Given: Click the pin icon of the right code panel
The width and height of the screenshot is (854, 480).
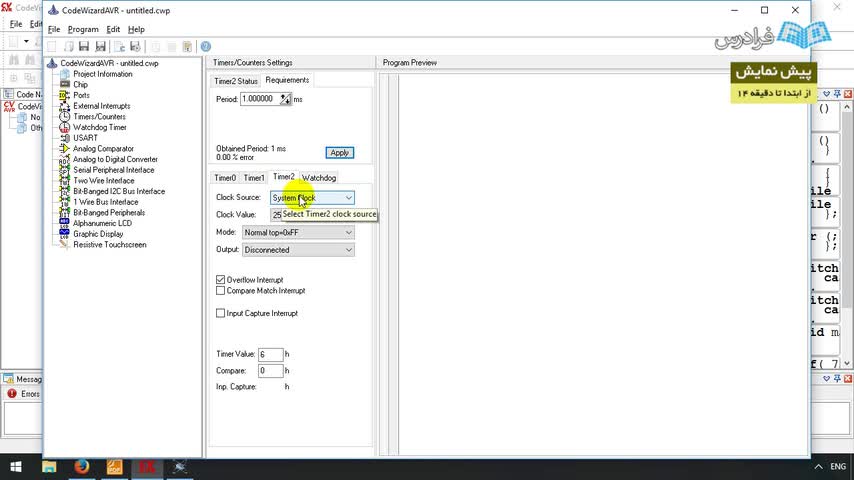Looking at the screenshot, I should (837, 94).
